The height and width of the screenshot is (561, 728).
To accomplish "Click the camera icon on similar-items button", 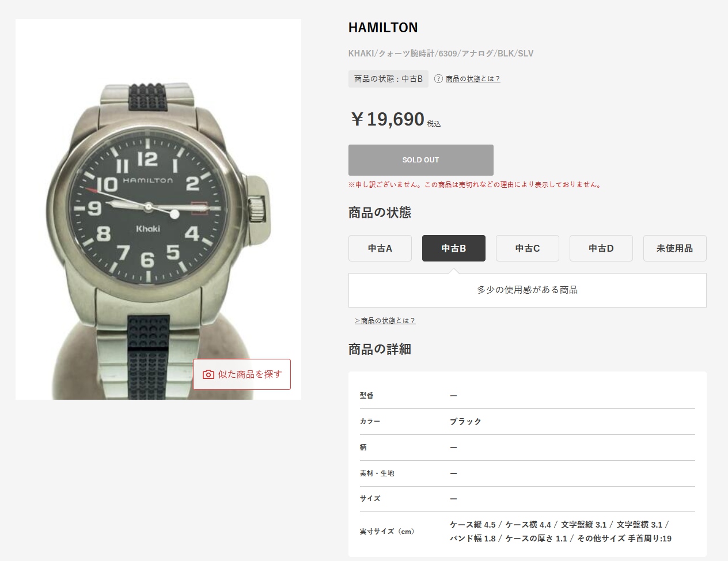I will [208, 374].
